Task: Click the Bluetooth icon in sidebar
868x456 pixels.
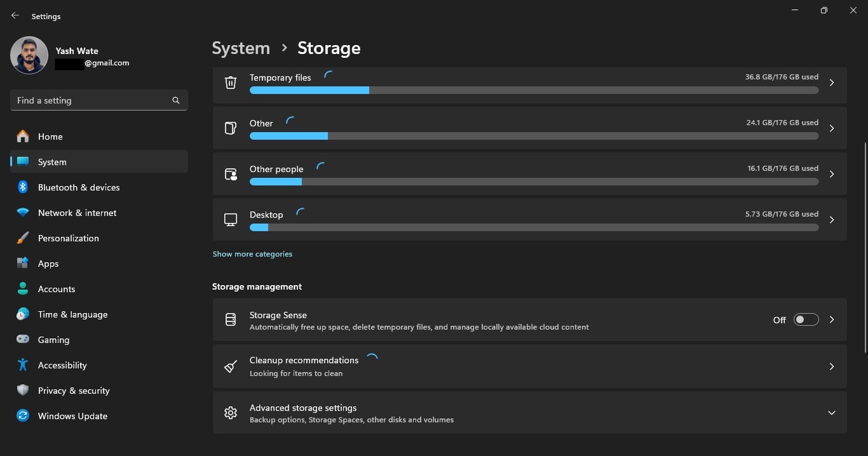Action: coord(23,187)
